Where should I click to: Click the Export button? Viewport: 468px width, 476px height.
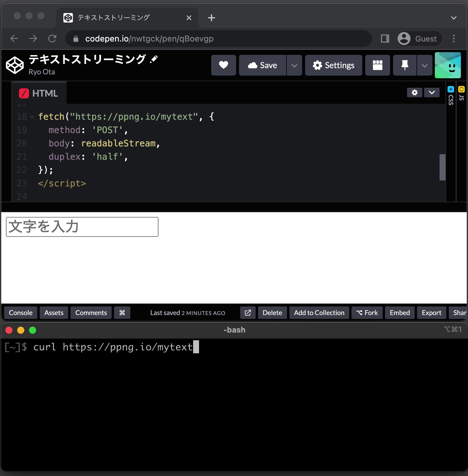click(432, 313)
